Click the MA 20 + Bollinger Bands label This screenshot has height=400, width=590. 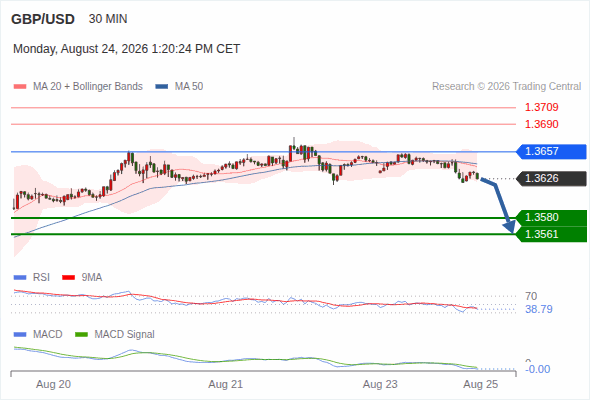click(x=88, y=87)
